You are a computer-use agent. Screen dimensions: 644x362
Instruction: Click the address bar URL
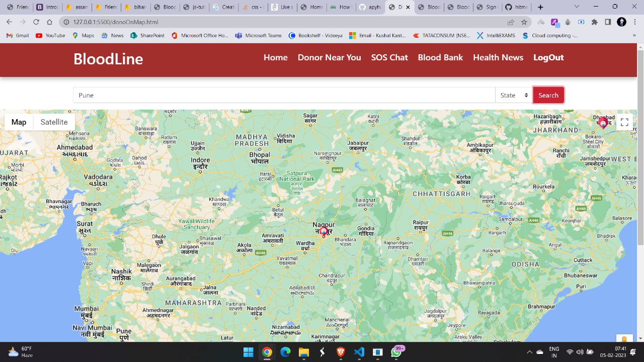[x=116, y=22]
